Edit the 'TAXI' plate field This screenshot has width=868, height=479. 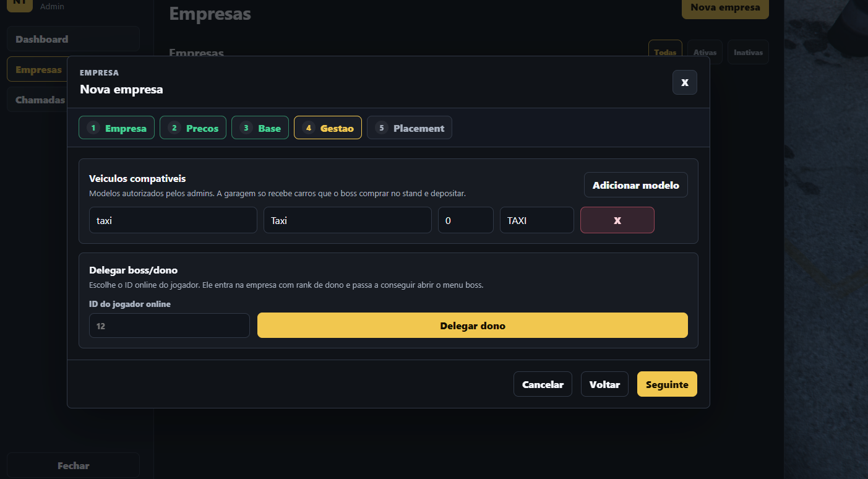pyautogui.click(x=537, y=220)
